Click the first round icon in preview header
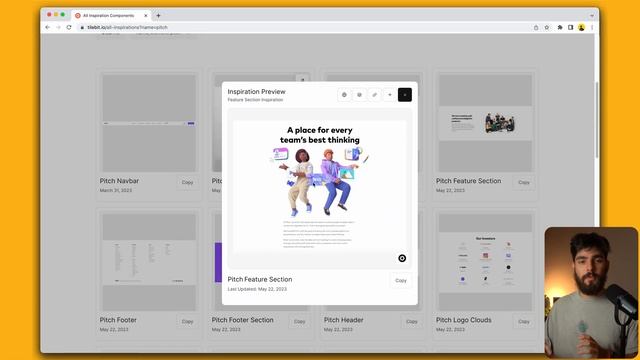 pos(344,95)
